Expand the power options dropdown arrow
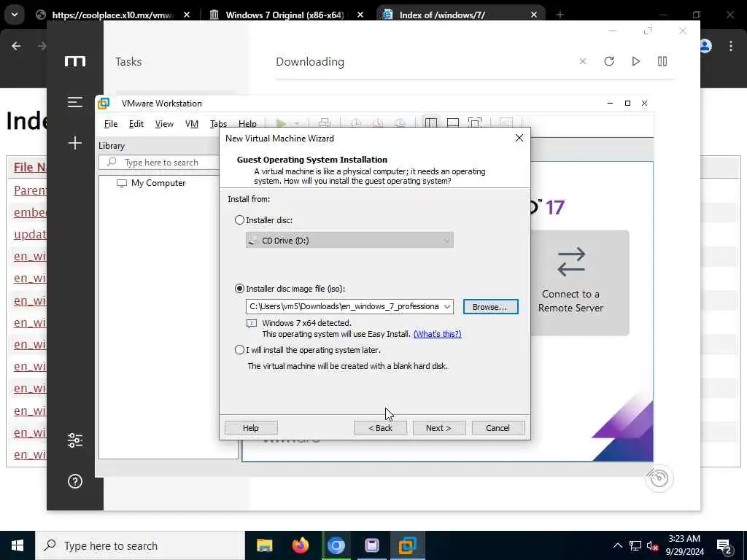747x560 pixels. (296, 124)
